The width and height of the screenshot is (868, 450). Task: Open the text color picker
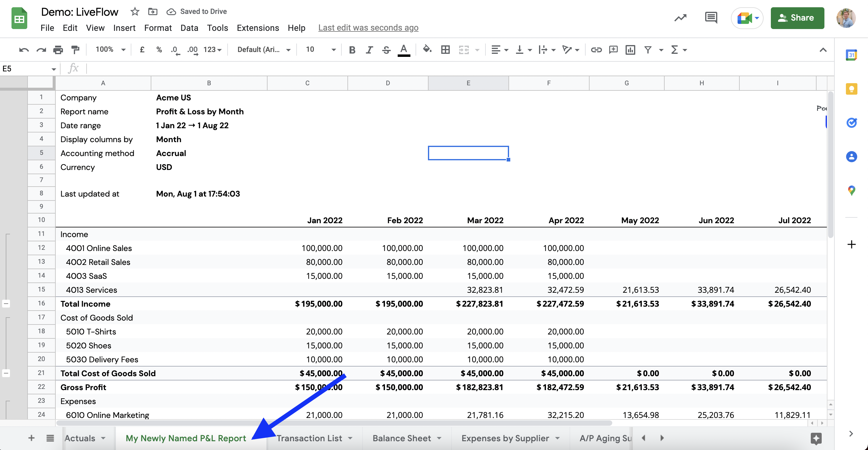404,50
